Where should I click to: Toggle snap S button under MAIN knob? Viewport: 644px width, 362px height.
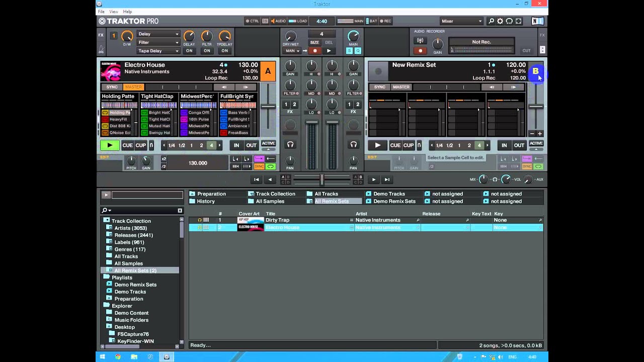[x=350, y=51]
